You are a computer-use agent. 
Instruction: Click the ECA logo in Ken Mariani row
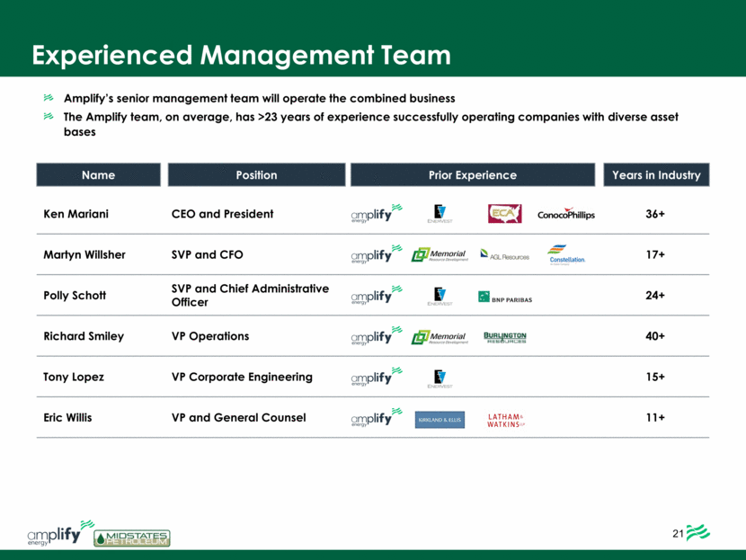tap(505, 214)
